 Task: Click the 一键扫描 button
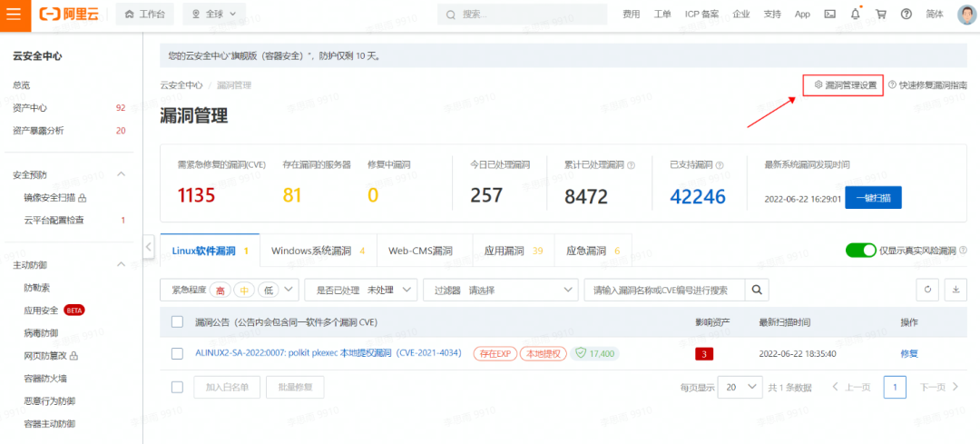[873, 198]
